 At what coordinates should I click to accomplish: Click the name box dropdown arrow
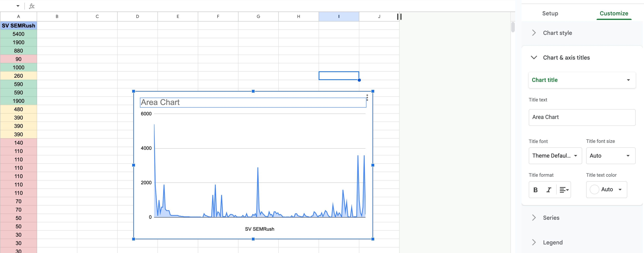pos(18,6)
